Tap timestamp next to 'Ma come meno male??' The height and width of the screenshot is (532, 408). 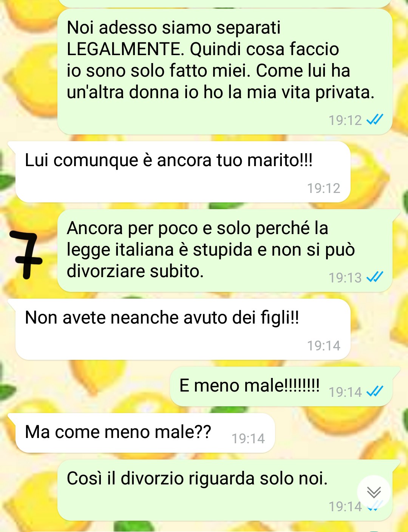tap(248, 438)
